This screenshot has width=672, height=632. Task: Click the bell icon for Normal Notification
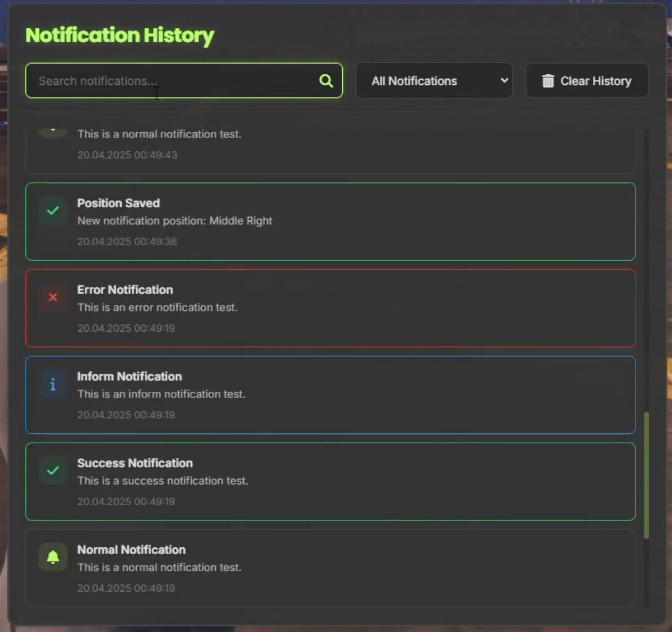point(53,557)
